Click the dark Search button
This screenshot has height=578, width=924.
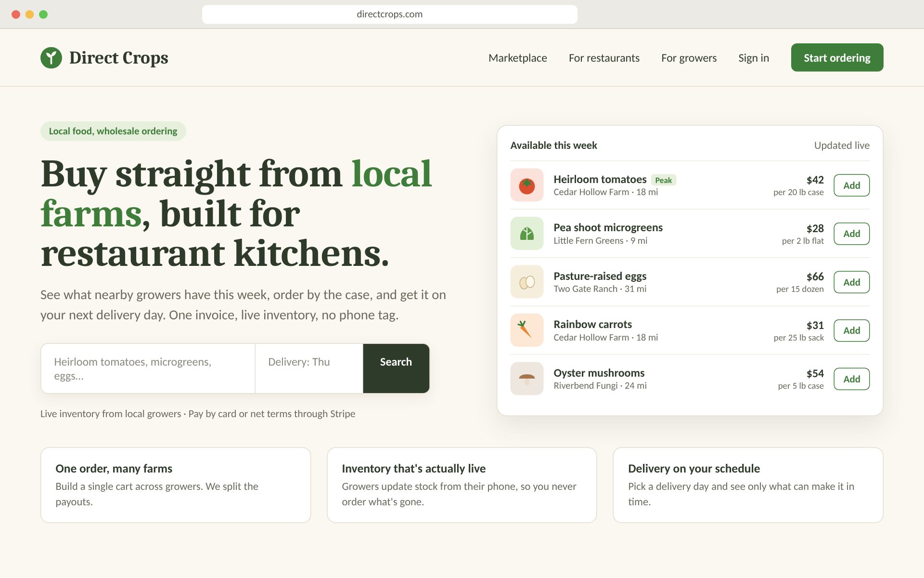click(x=396, y=368)
